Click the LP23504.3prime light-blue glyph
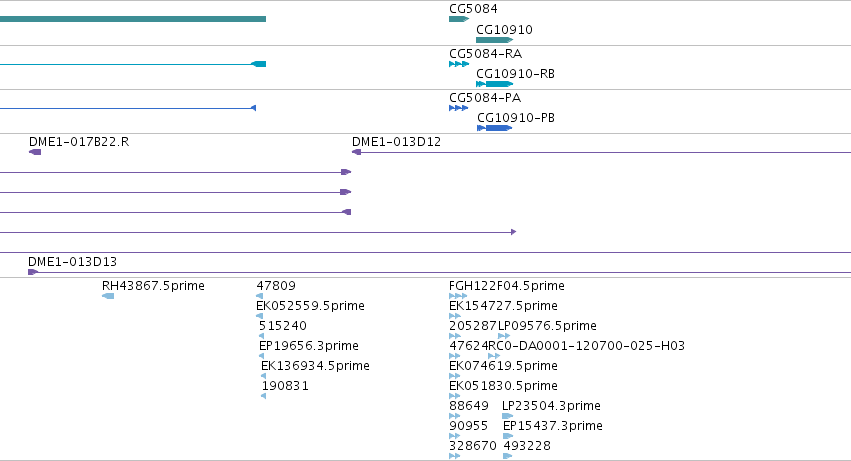851x461 pixels. coord(507,416)
